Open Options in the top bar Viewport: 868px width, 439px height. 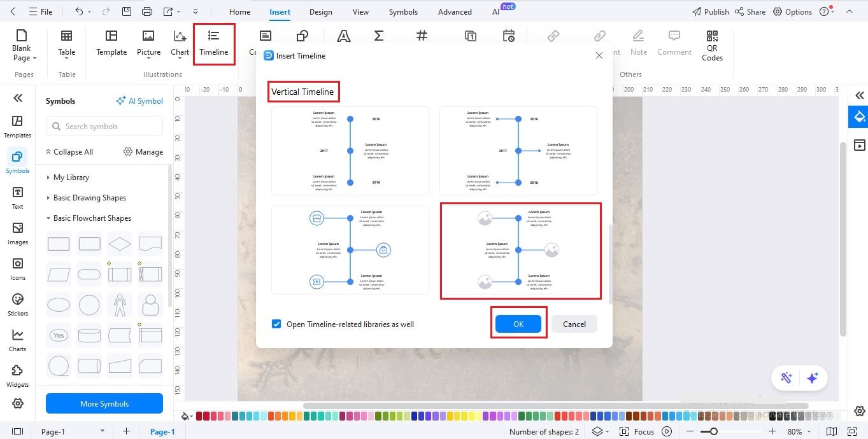[793, 11]
